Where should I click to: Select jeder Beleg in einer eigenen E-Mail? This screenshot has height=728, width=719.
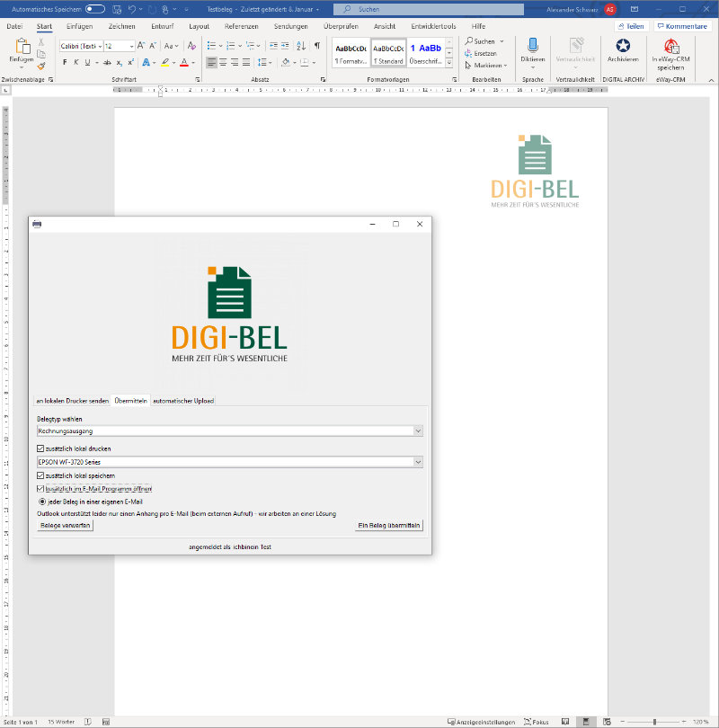pos(42,502)
